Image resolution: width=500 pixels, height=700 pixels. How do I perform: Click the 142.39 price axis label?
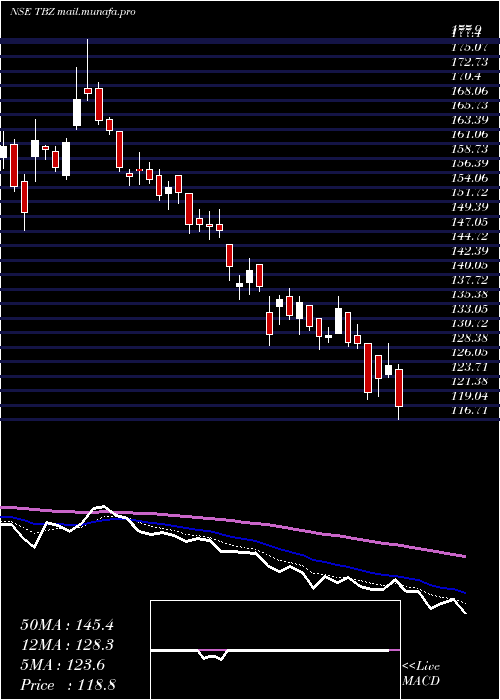pos(470,250)
